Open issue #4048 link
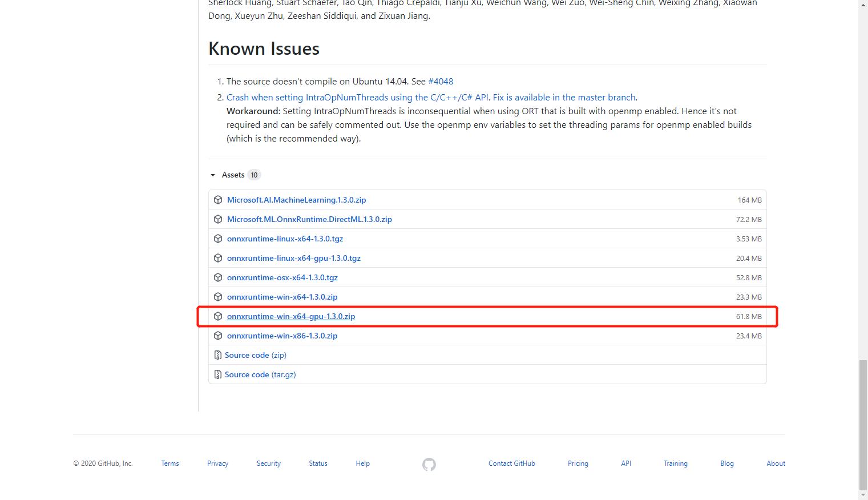Screen dimensions: 868x500 (441, 81)
